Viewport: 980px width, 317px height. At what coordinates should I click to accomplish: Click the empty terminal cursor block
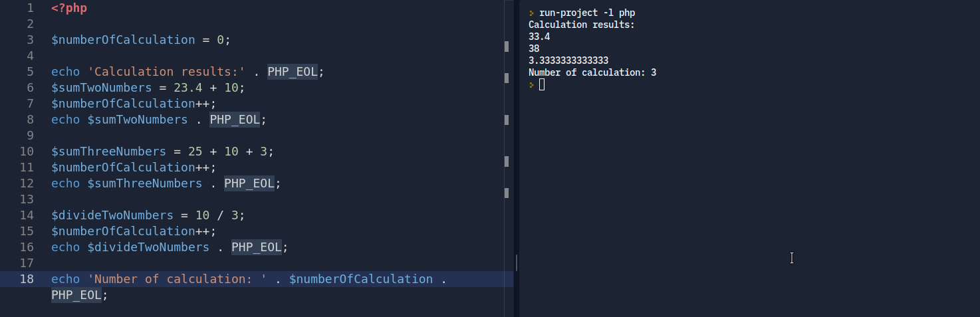[542, 84]
